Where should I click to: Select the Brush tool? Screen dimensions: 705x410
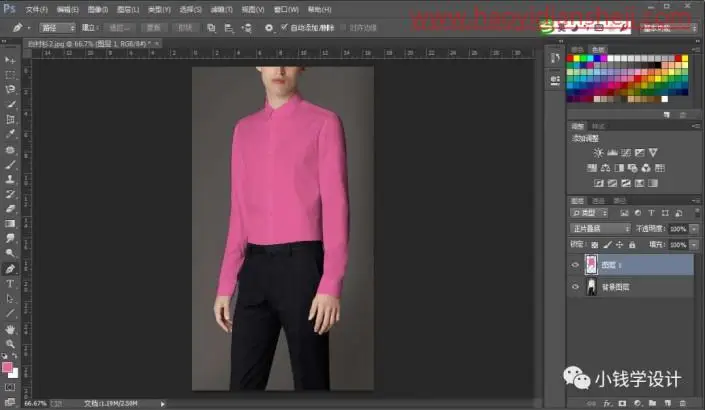tap(10, 165)
